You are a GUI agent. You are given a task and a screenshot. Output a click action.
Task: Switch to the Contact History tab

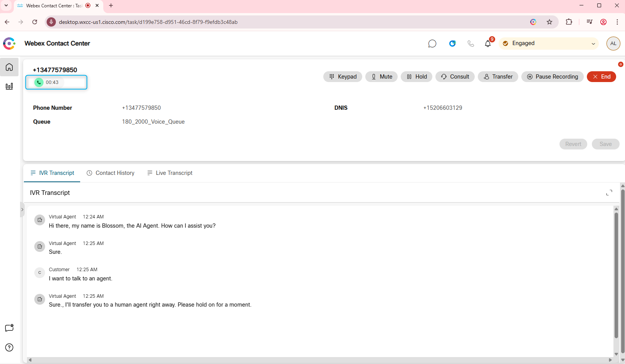point(111,173)
